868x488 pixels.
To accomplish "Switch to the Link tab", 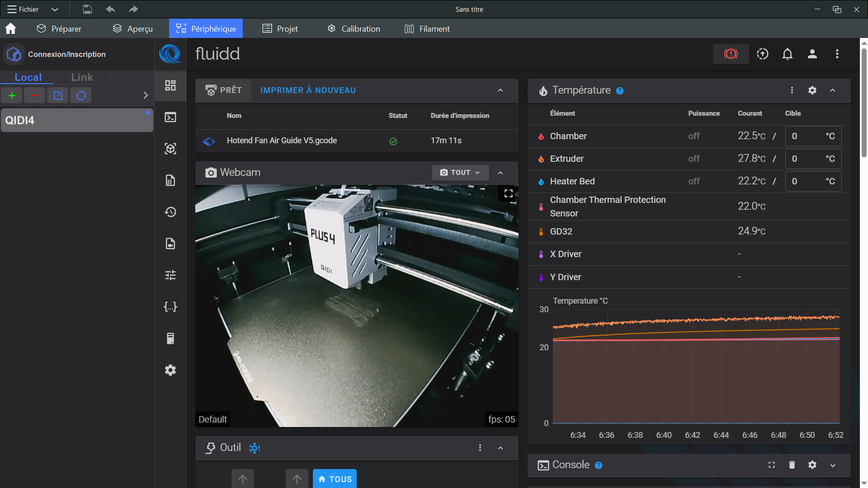I will (82, 77).
